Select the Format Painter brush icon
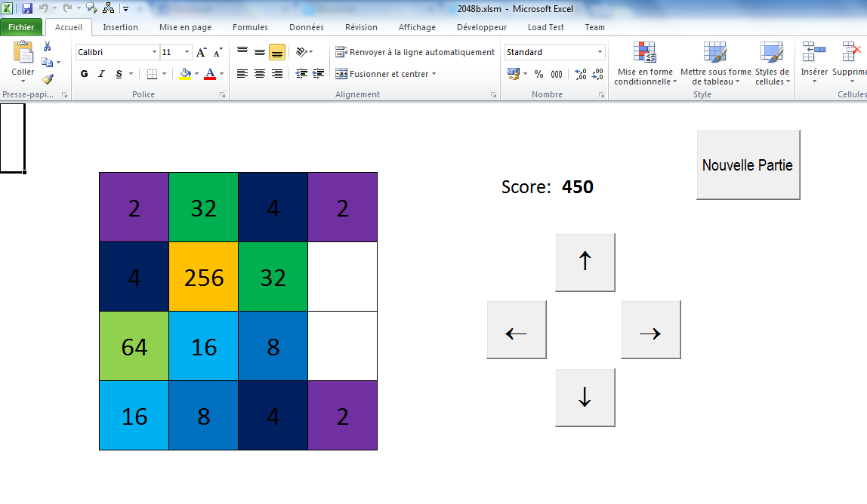 (x=47, y=78)
